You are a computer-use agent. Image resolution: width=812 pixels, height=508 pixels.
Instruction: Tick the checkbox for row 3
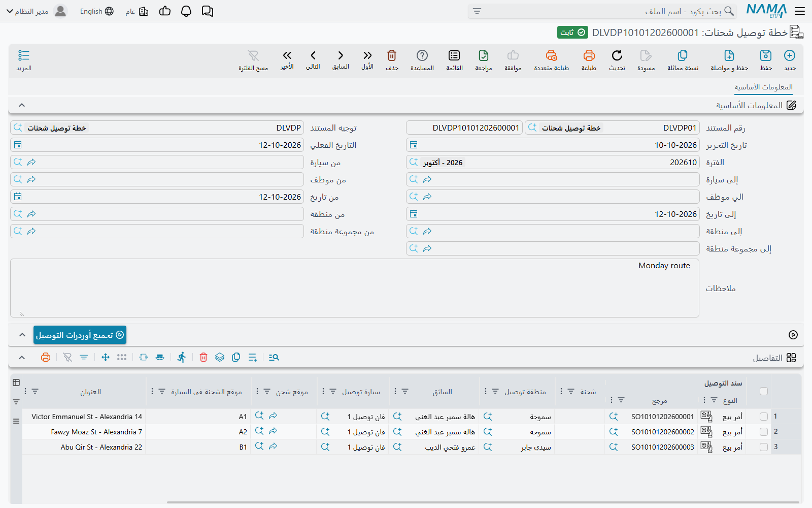[x=764, y=447]
